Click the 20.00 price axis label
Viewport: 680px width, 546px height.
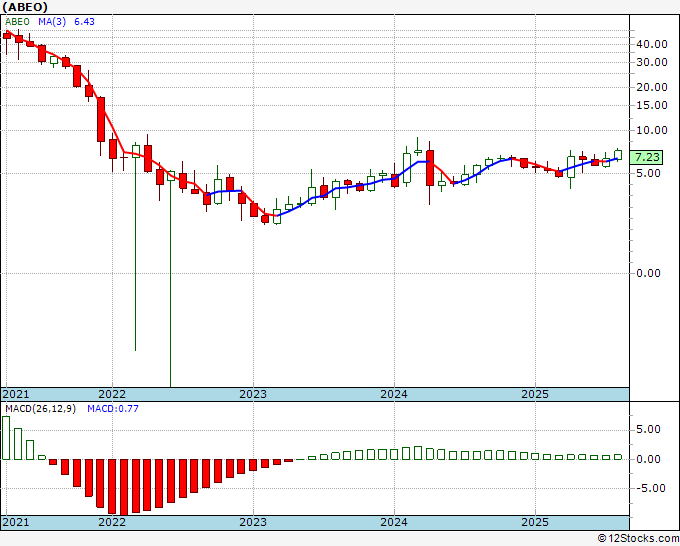651,87
